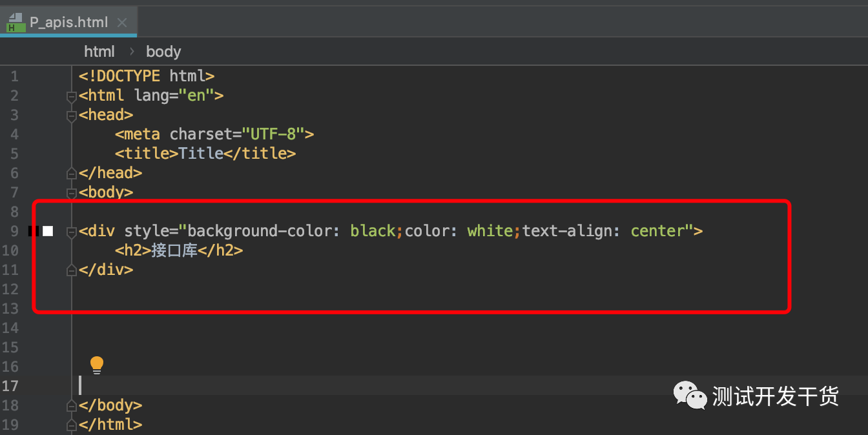Click the fold end marker at closing body tag
Viewport: 868px width, 435px height.
pyautogui.click(x=72, y=406)
